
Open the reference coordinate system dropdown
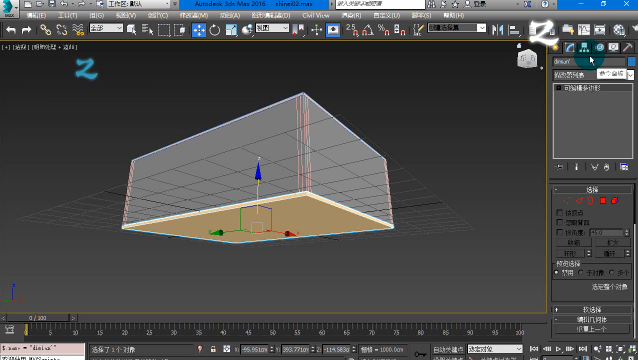(272, 28)
